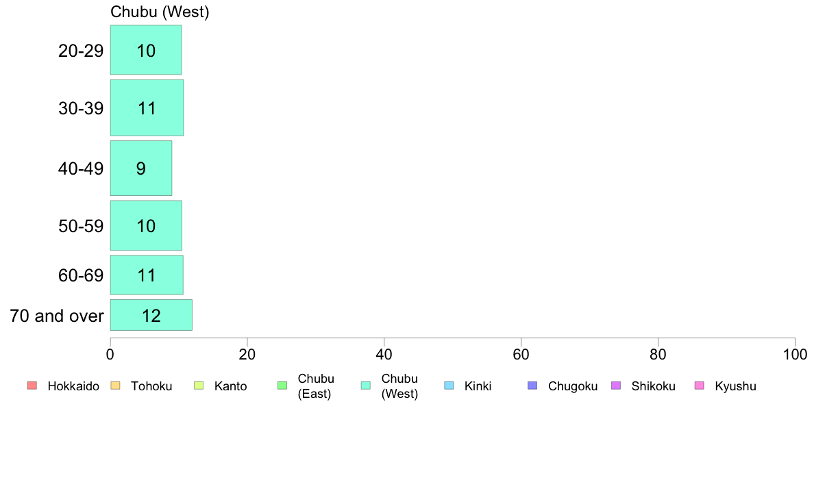Click the Hokkaido legend color swatch
The image size is (814, 504).
[x=32, y=386]
